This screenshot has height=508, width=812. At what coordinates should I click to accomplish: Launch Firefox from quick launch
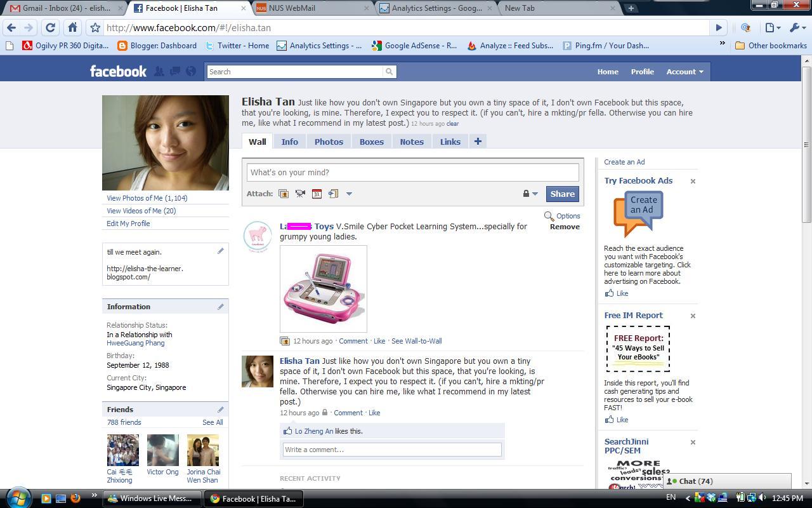[75, 498]
